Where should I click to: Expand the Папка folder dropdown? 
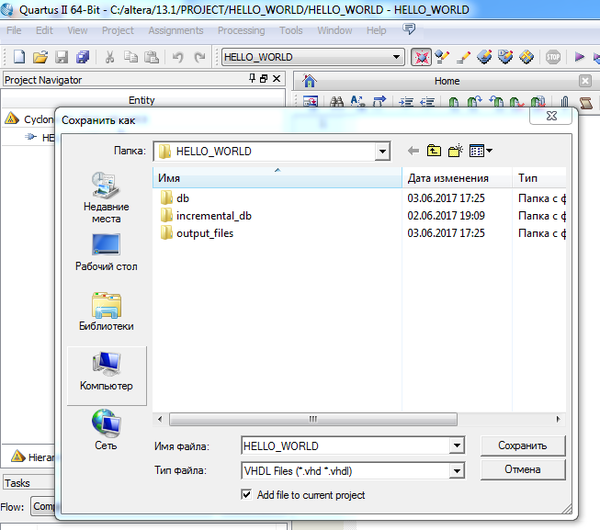click(381, 152)
